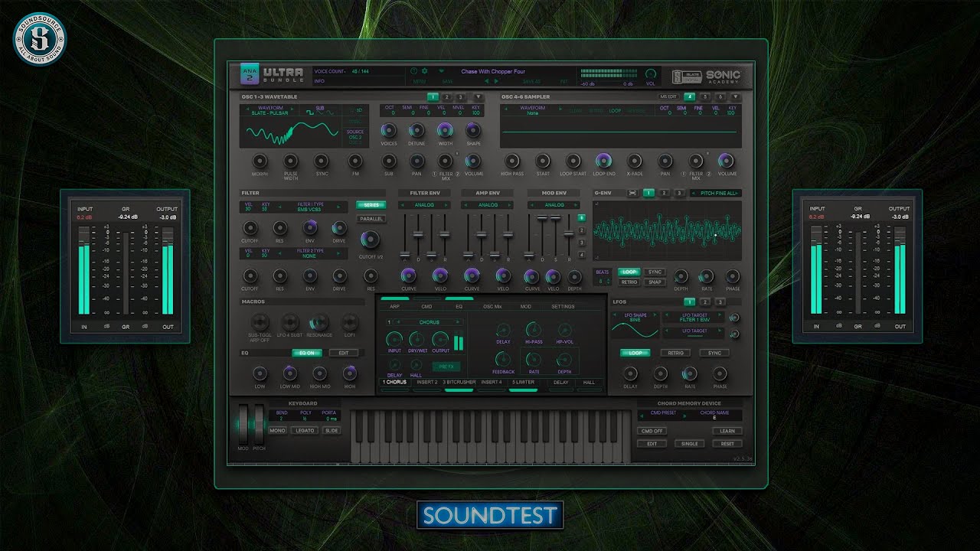
Task: Click the G-ENV expand frame icon
Action: click(632, 193)
